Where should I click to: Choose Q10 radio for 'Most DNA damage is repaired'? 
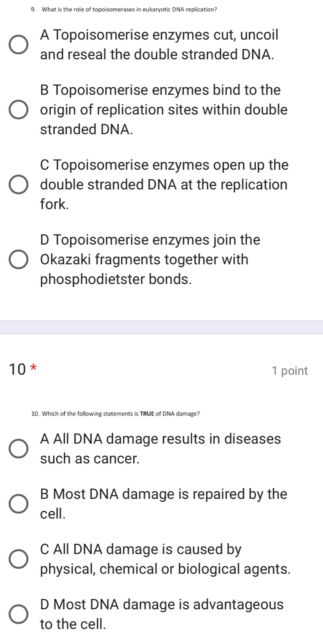(19, 504)
